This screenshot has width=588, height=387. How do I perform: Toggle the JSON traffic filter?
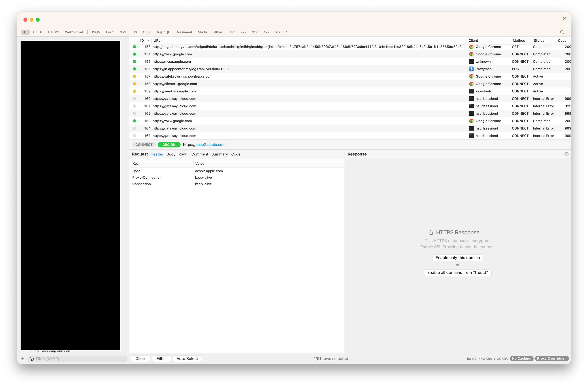tap(96, 32)
